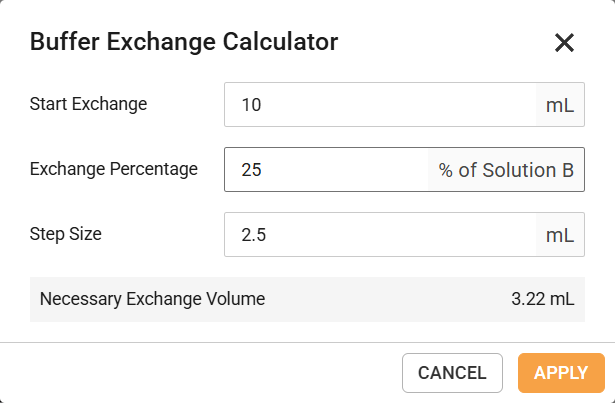Click the Necessary Exchange Volume label
The height and width of the screenshot is (403, 615).
[x=152, y=299]
